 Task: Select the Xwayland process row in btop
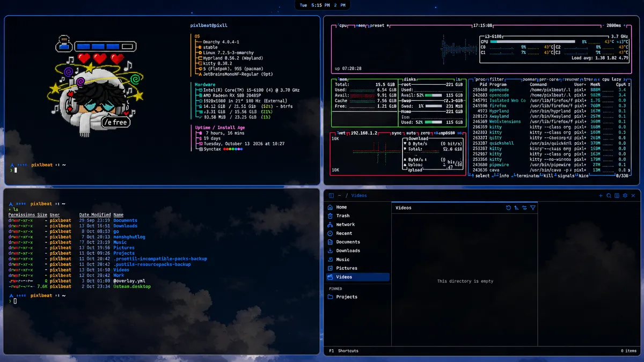550,116
